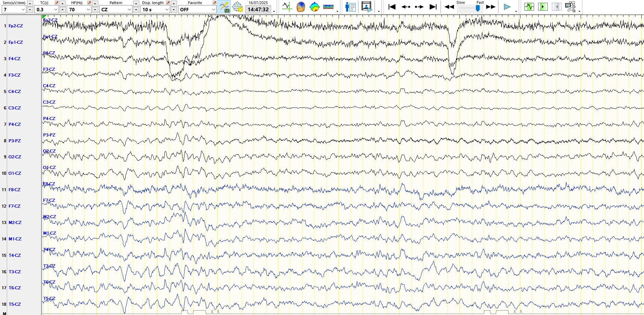Step the TC(s) value up

(x=63, y=3)
